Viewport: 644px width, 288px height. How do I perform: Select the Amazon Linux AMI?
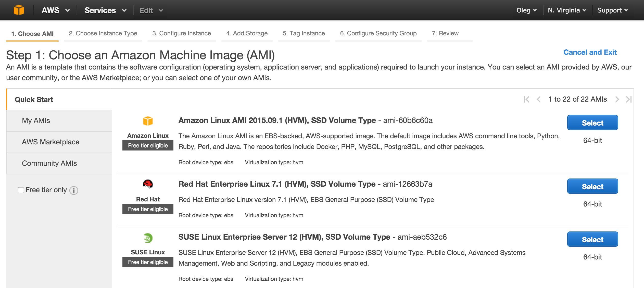(592, 123)
